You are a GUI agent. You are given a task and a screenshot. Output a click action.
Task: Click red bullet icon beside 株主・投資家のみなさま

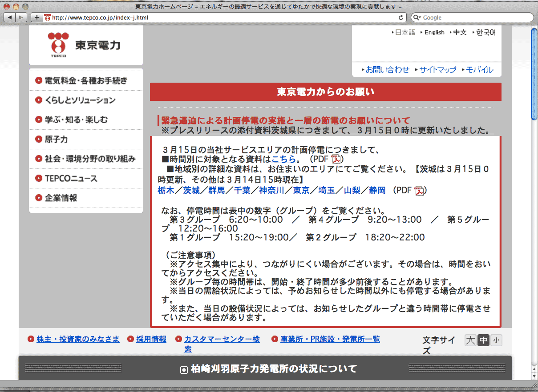[31, 339]
